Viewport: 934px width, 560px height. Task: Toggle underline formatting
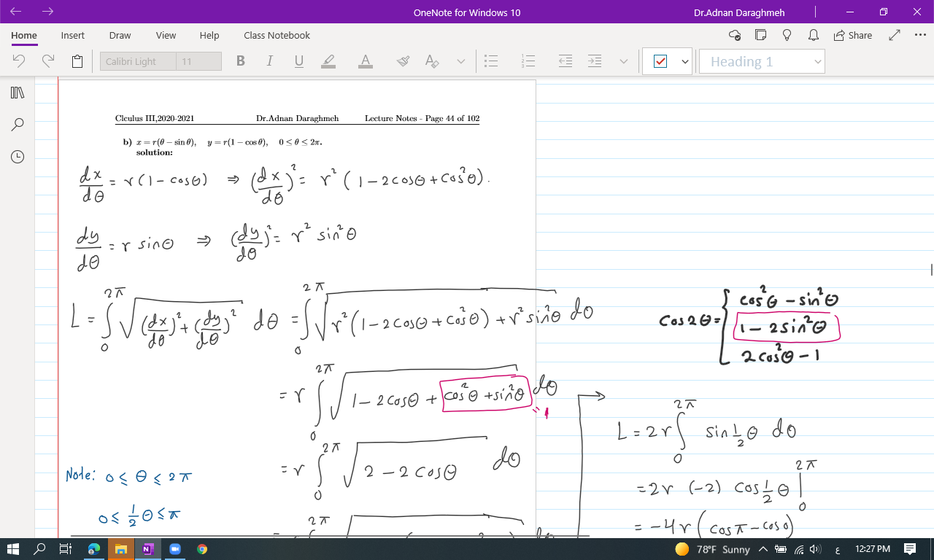pyautogui.click(x=298, y=61)
